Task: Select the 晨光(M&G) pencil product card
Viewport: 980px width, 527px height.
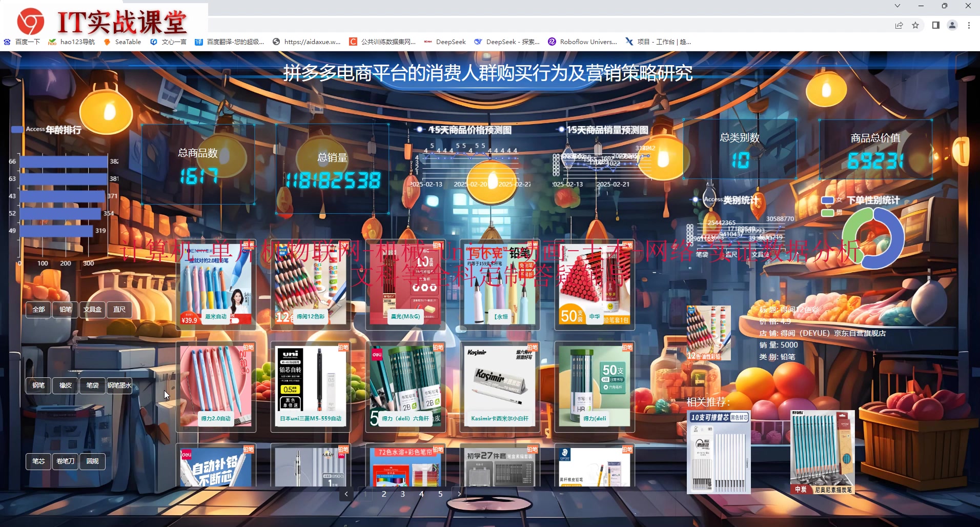Action: pos(405,285)
